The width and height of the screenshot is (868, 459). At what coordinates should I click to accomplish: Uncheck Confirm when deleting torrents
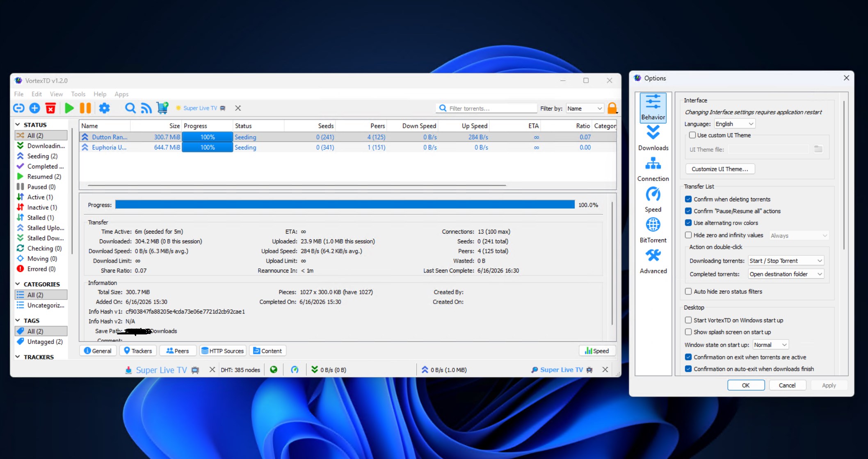pyautogui.click(x=688, y=199)
